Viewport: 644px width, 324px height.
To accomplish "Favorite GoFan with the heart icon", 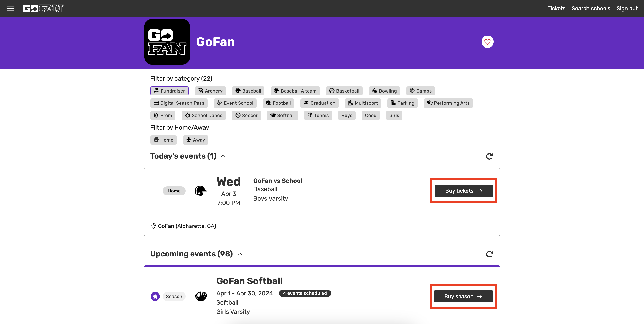I will coord(487,42).
